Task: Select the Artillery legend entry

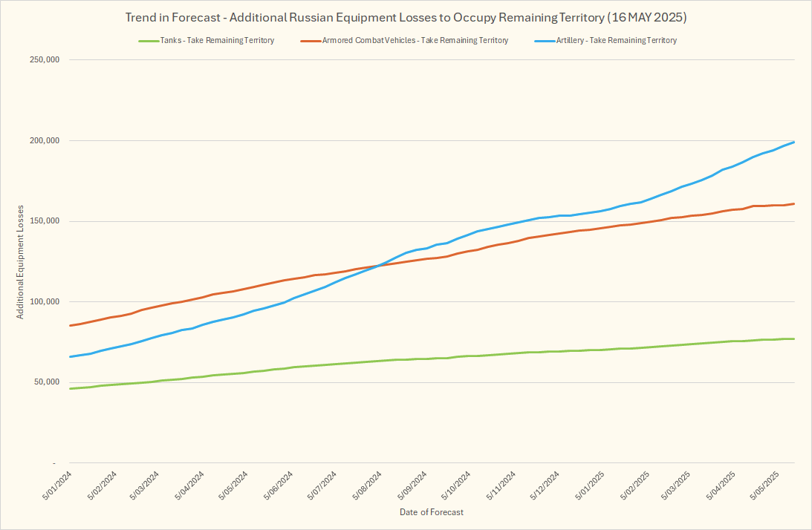Action: coord(616,41)
